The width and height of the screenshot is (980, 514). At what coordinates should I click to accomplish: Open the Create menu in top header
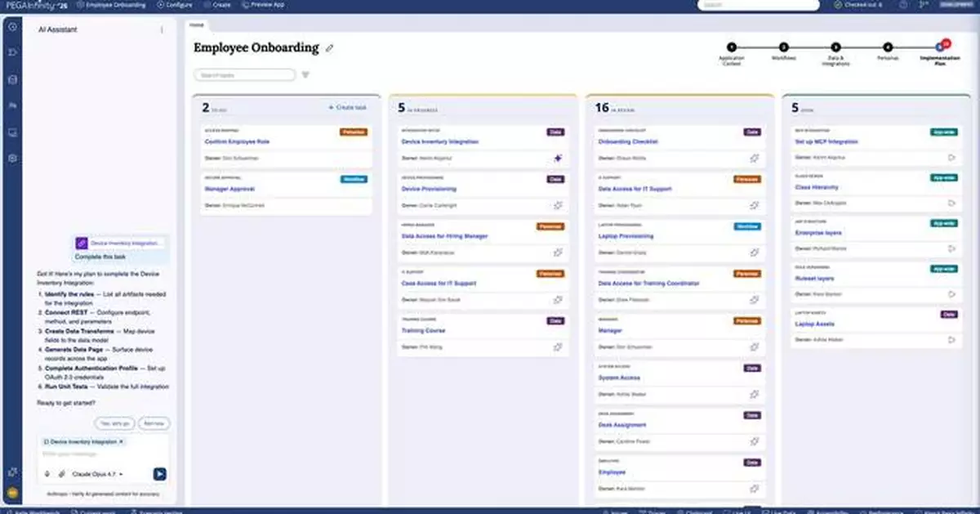pos(216,4)
